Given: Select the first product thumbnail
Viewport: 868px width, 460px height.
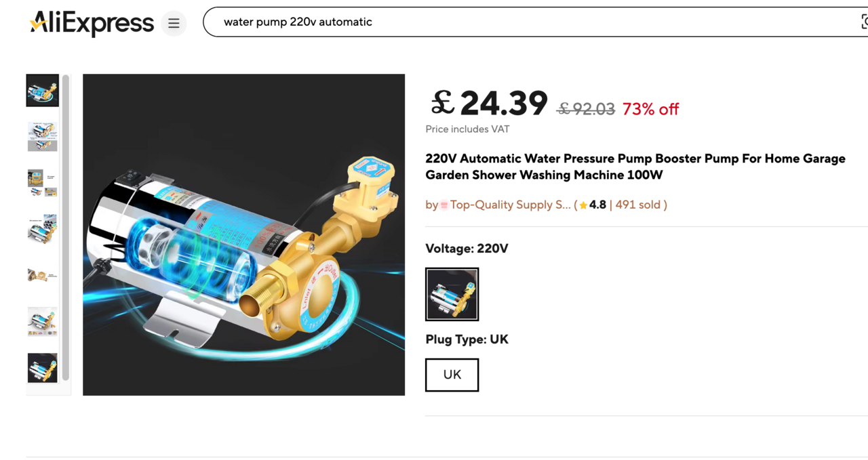Looking at the screenshot, I should pos(43,91).
